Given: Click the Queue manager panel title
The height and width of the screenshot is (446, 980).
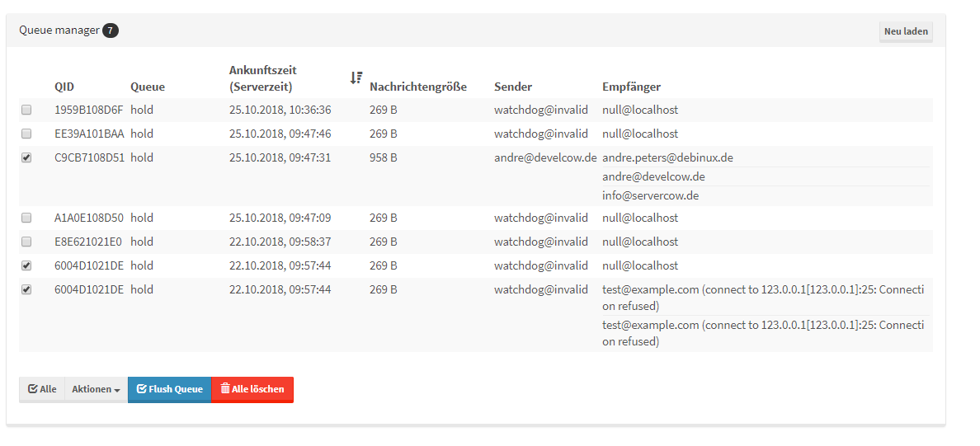Looking at the screenshot, I should point(59,30).
